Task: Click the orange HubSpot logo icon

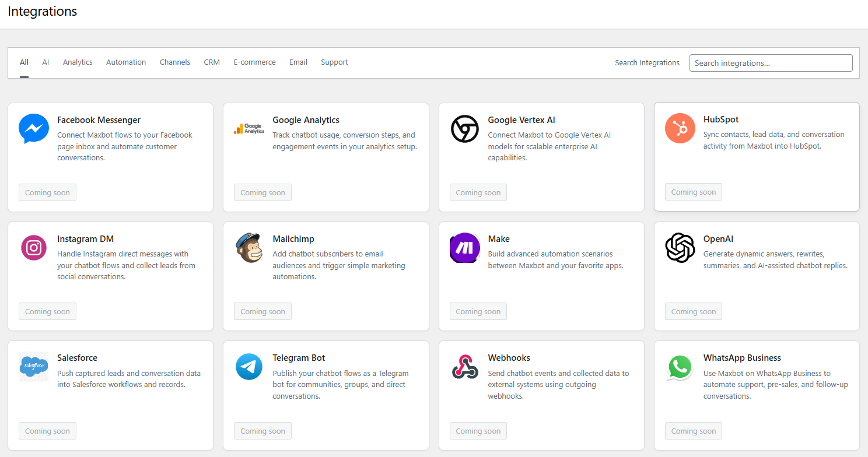Action: [x=680, y=128]
